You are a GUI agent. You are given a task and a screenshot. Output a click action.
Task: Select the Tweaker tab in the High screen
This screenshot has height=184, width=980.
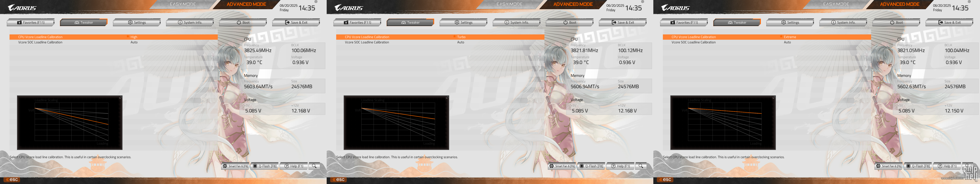[x=84, y=22]
